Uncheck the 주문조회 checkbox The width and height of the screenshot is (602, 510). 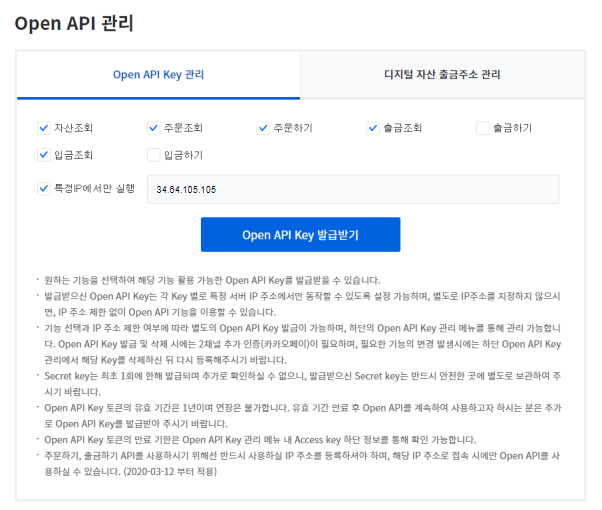click(x=153, y=128)
